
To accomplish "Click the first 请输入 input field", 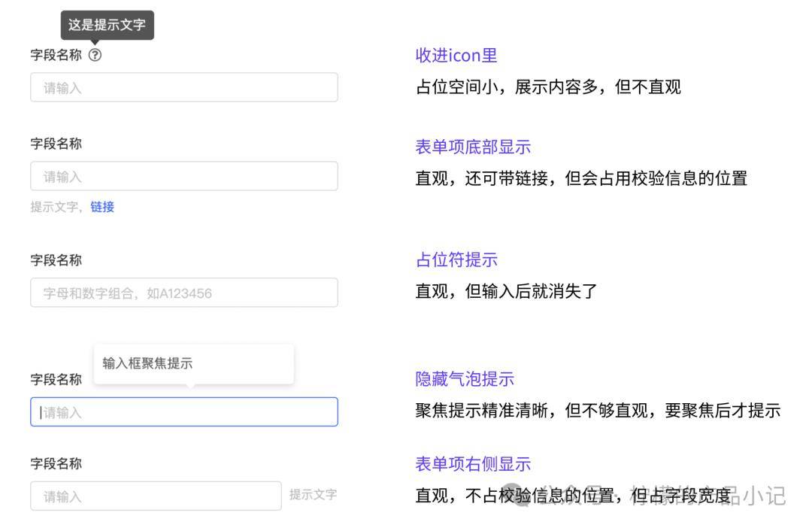I will (183, 87).
